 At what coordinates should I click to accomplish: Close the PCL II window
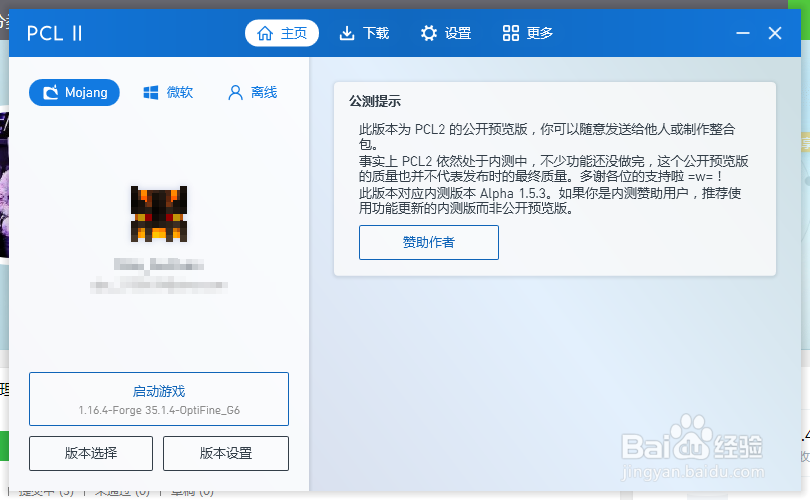pyautogui.click(x=775, y=33)
